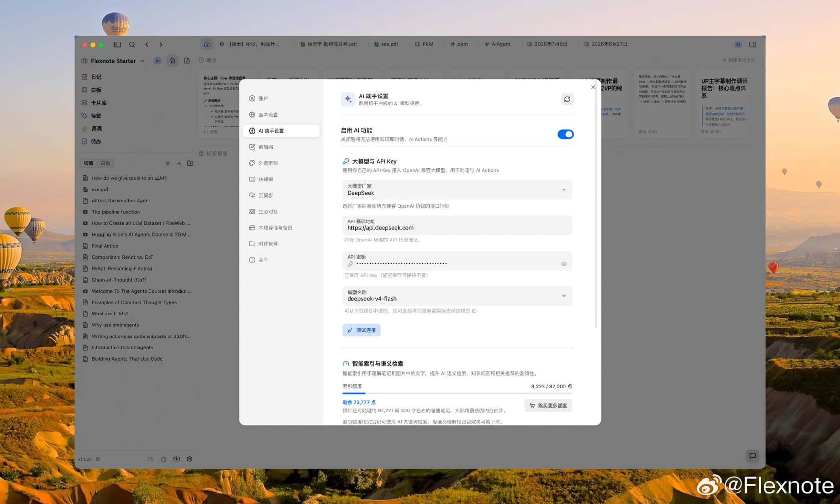Collapse favorites list with chevron icon
This screenshot has width=840, height=504.
pyautogui.click(x=168, y=163)
